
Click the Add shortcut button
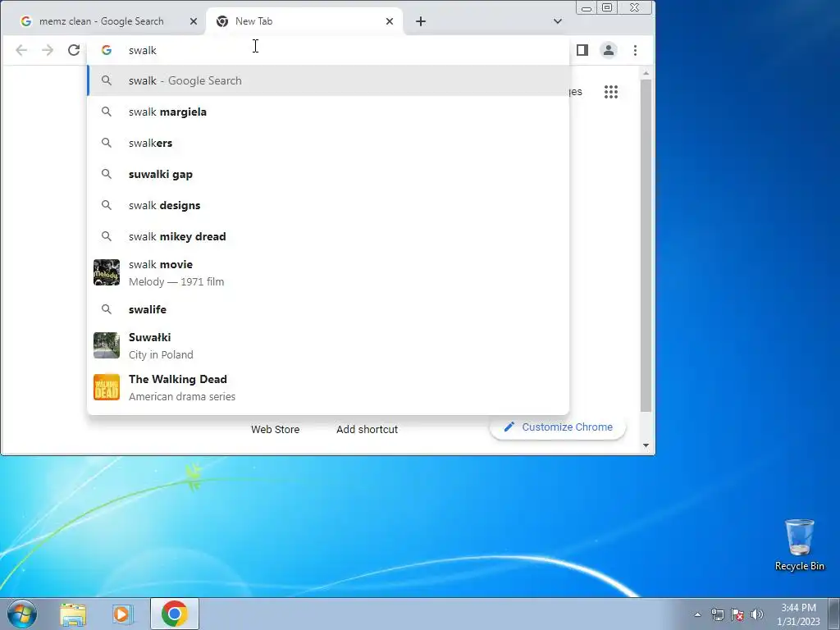(x=367, y=429)
